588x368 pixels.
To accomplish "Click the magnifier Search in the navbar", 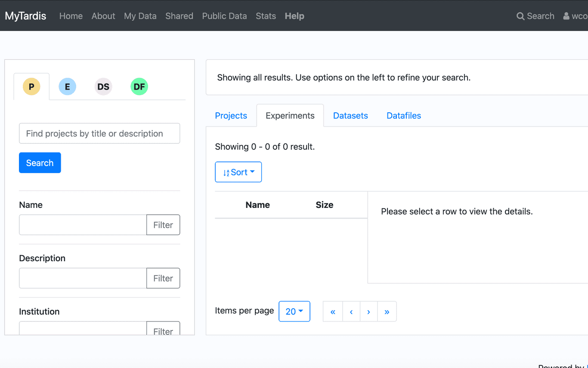I will click(535, 16).
